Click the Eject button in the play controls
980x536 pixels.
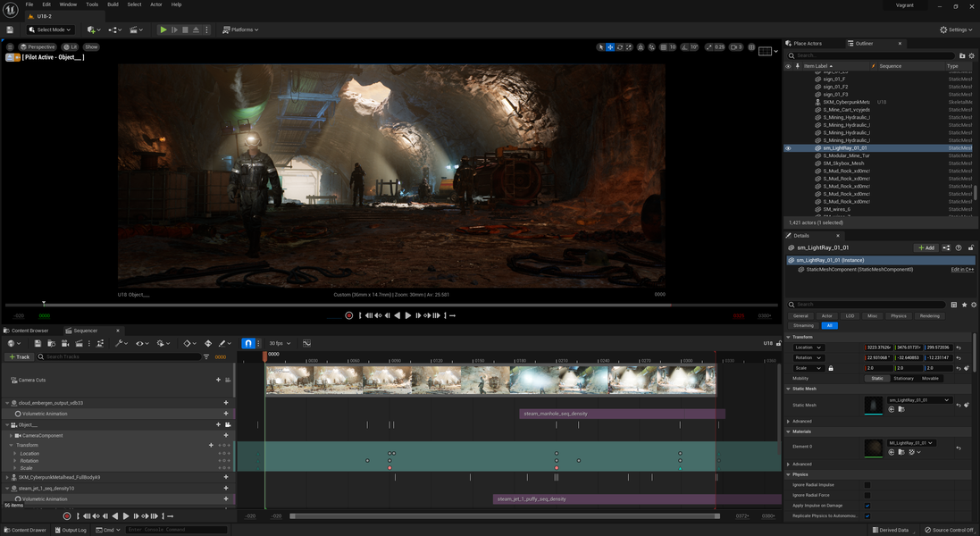coord(197,29)
